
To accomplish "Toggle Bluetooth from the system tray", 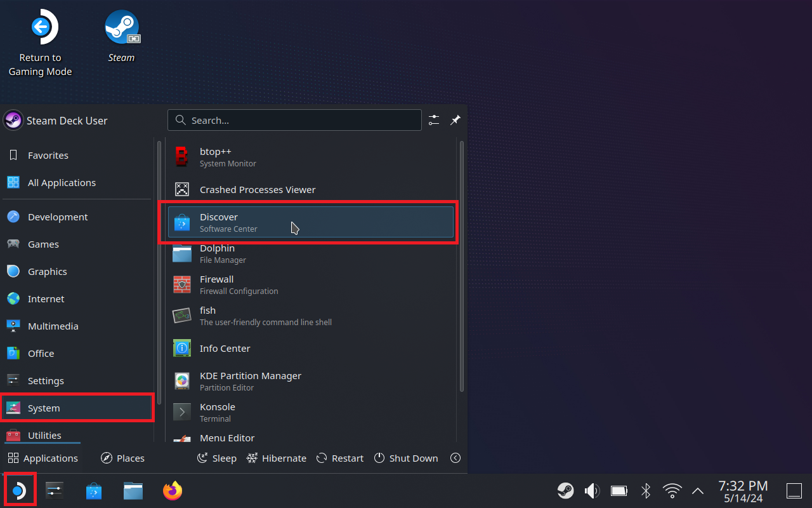I will pos(646,490).
